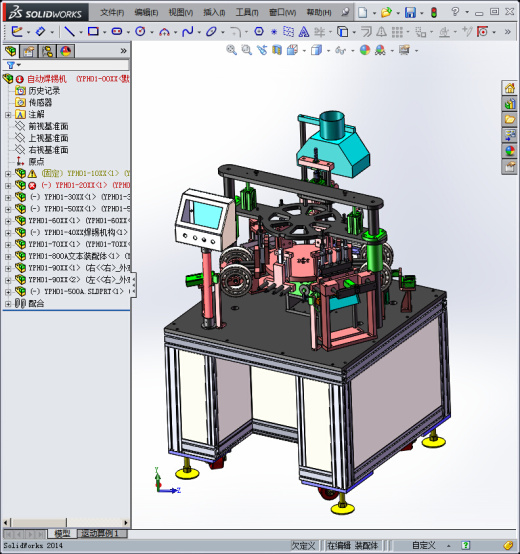Click the Previous View icon
Screen dimensions: 520x554
pyautogui.click(x=262, y=50)
